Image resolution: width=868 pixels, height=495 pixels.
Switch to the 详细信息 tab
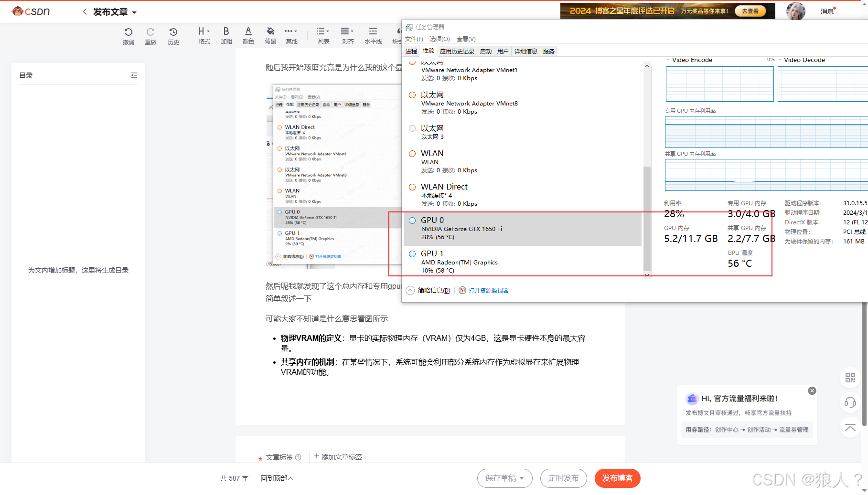(525, 51)
